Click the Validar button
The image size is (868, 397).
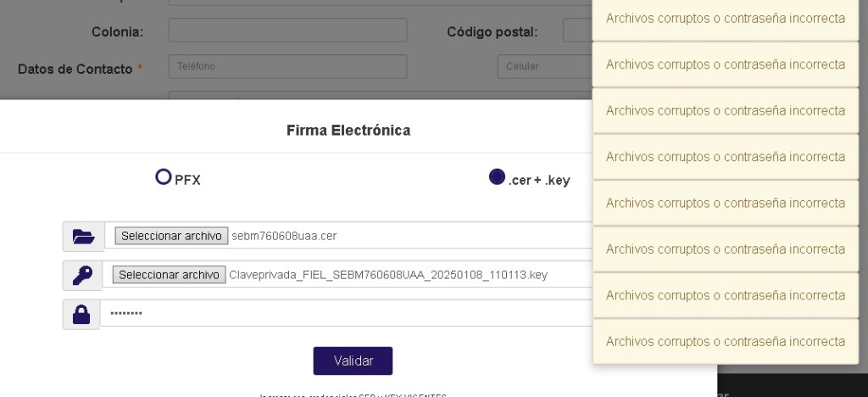click(353, 361)
